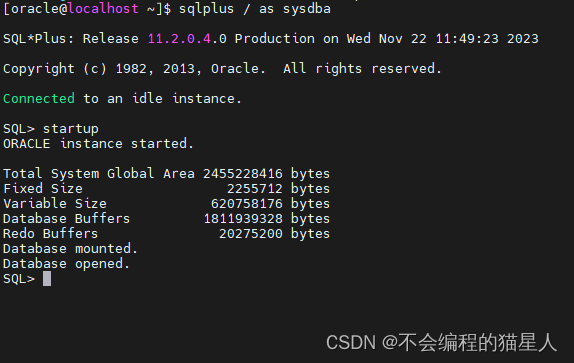Image resolution: width=574 pixels, height=363 pixels.
Task: Click the ORACLE instance started. message
Action: point(98,143)
